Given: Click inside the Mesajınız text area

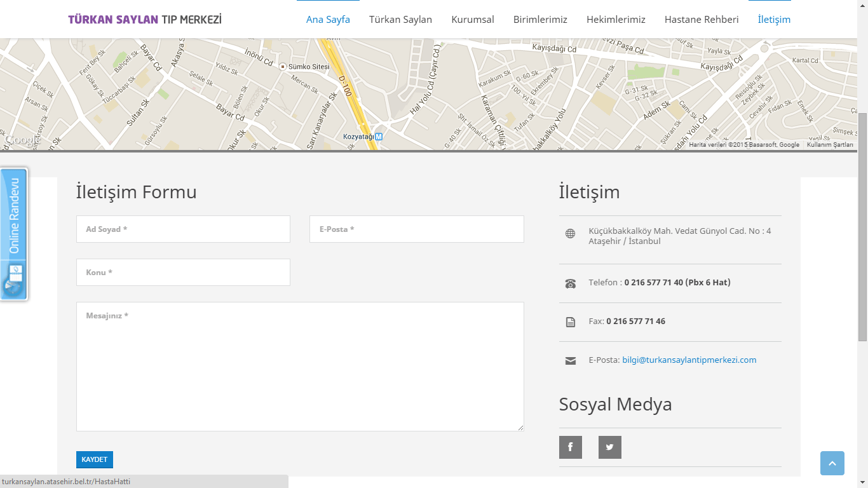Looking at the screenshot, I should coord(300,367).
